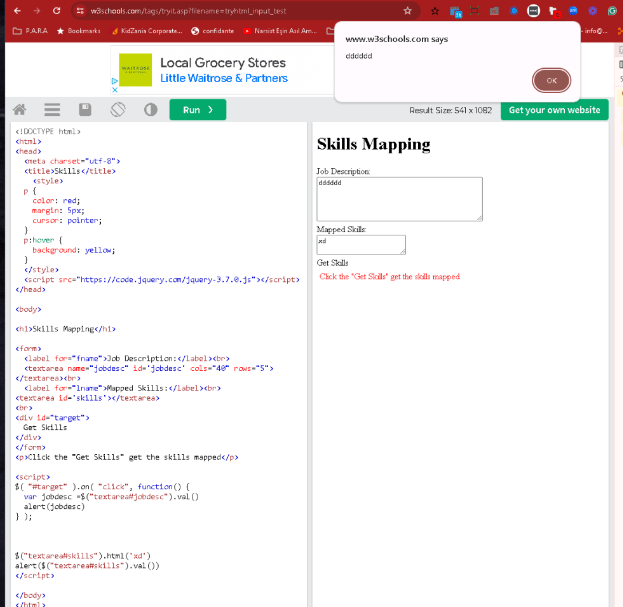The height and width of the screenshot is (607, 623).
Task: Run the code
Action: click(198, 110)
